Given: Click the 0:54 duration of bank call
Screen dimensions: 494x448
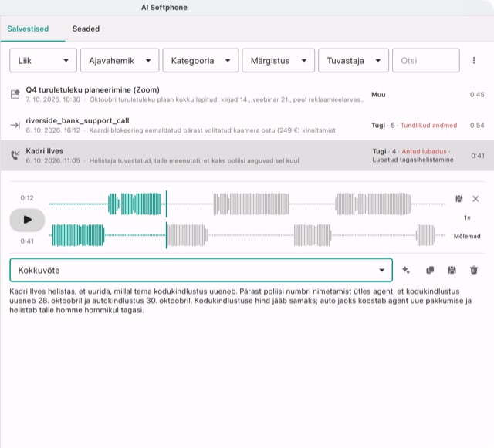Looking at the screenshot, I should pyautogui.click(x=477, y=126).
